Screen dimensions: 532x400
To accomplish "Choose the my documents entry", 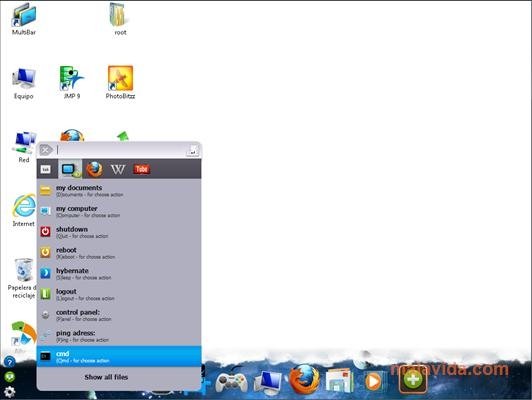I will (x=119, y=190).
